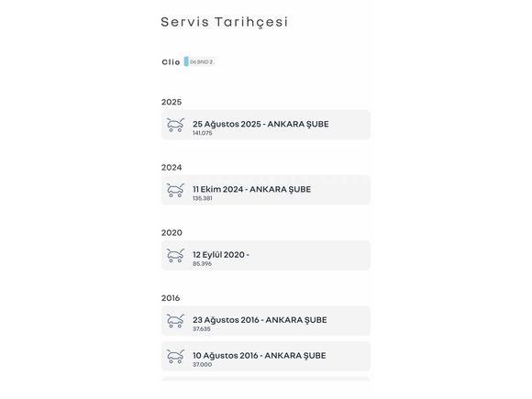The image size is (532, 399).
Task: Click the car icon for 11 Ekim 2024 entry
Action: pyautogui.click(x=175, y=190)
